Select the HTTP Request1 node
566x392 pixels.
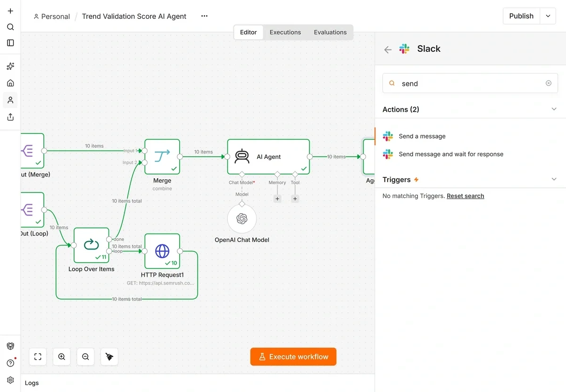click(x=162, y=251)
